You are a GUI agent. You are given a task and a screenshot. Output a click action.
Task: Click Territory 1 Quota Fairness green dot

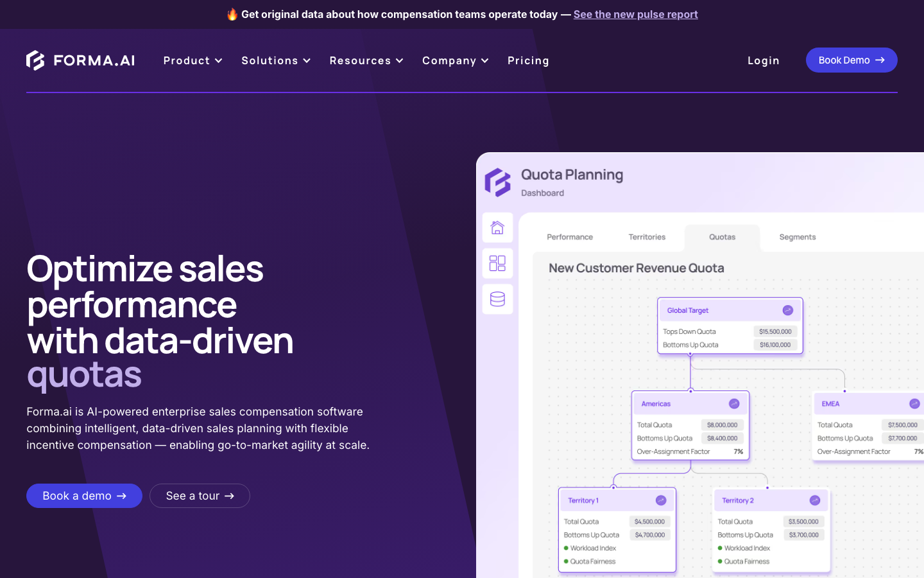click(566, 561)
